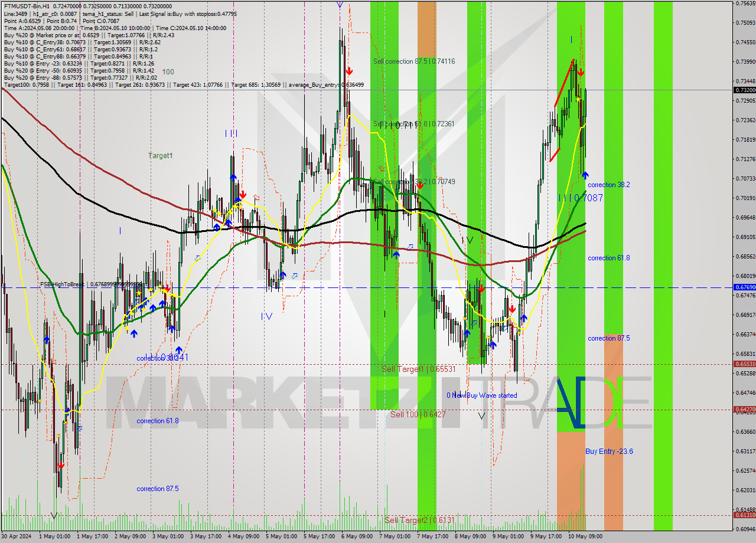
Task: Click the red sell arrow right of the 'average_Buy_entry' text
Action: 350,71
